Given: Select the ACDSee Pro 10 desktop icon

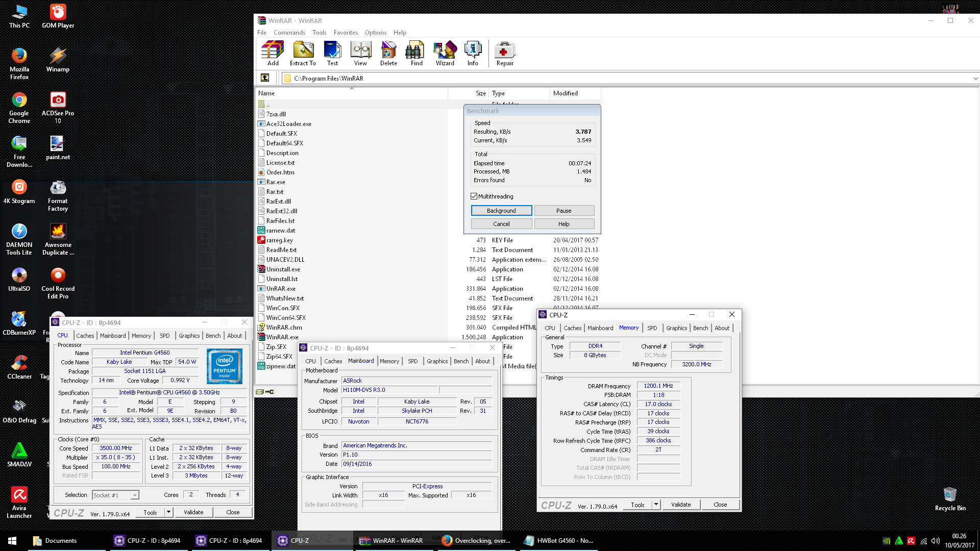Looking at the screenshot, I should click(x=58, y=108).
